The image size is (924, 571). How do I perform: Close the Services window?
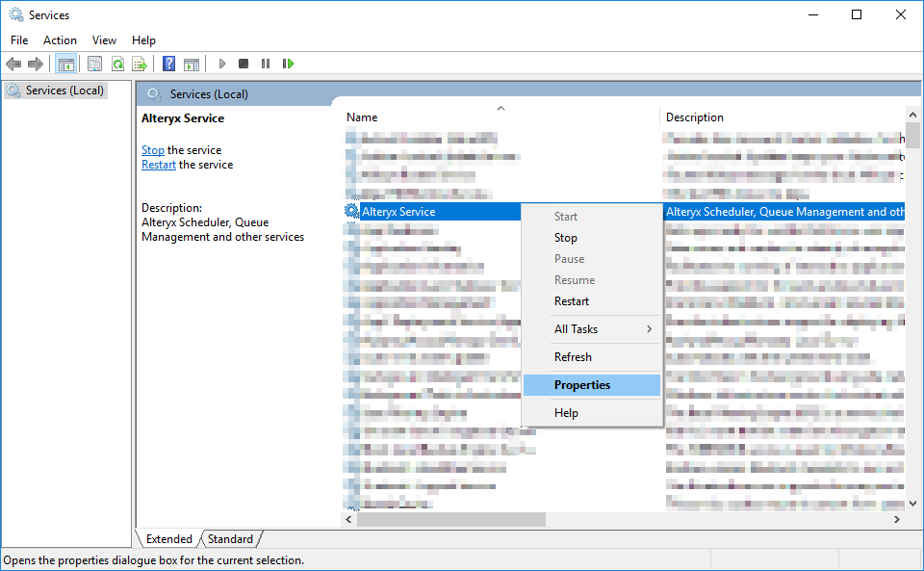tap(901, 14)
